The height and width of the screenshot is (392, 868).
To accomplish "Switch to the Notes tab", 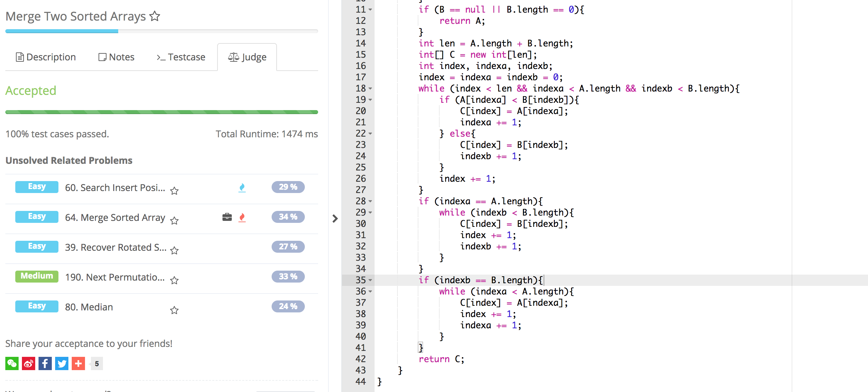I will click(116, 57).
